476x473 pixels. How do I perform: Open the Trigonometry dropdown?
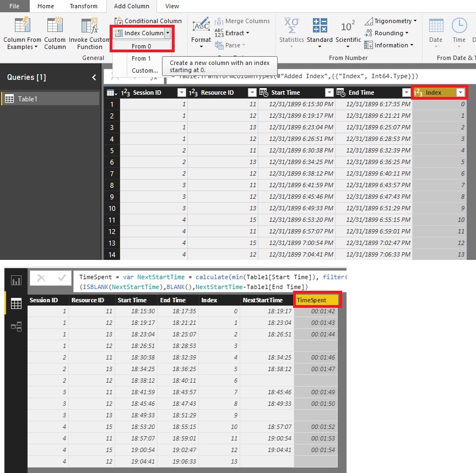pyautogui.click(x=391, y=21)
